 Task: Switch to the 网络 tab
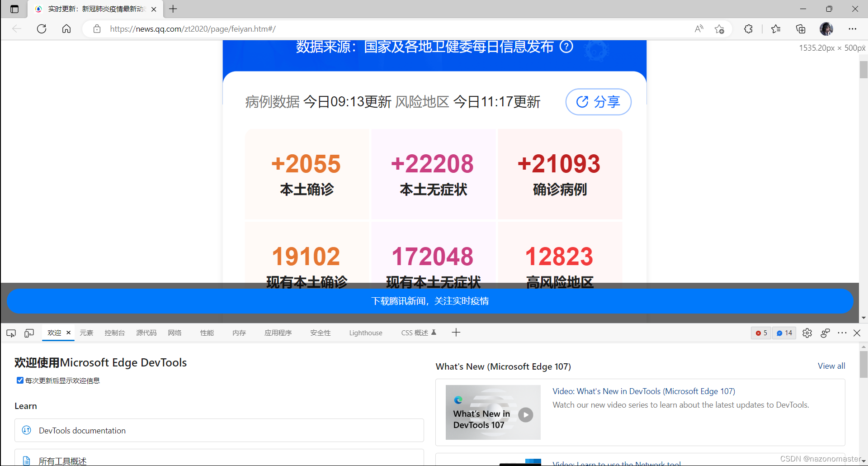click(175, 333)
